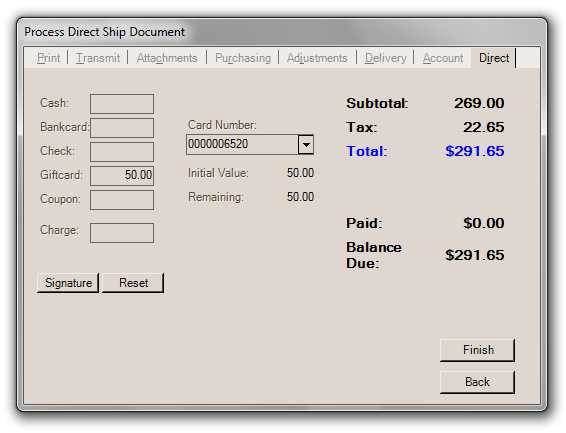Click the Coupon amount field
This screenshot has height=433, width=566.
[122, 200]
